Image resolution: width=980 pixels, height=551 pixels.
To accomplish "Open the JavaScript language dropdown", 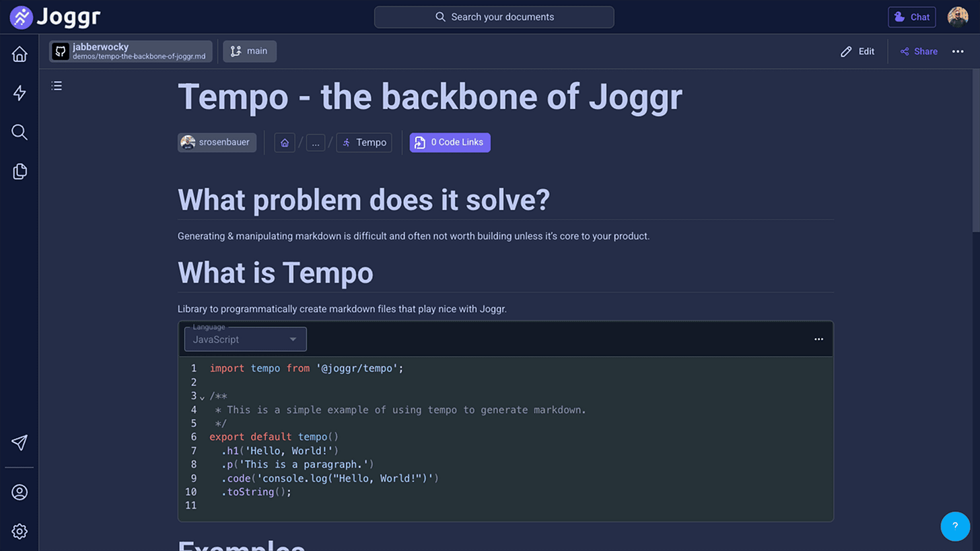I will (x=246, y=339).
